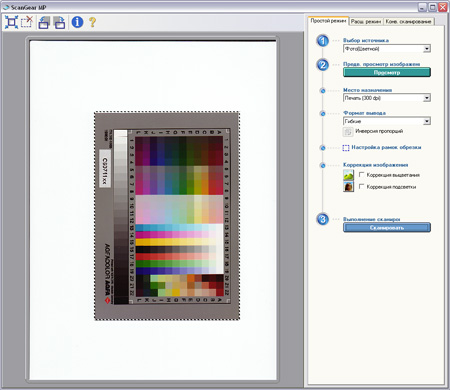This screenshot has width=450, height=390.
Task: Click the Выполнение сканирования heading
Action: (x=372, y=219)
